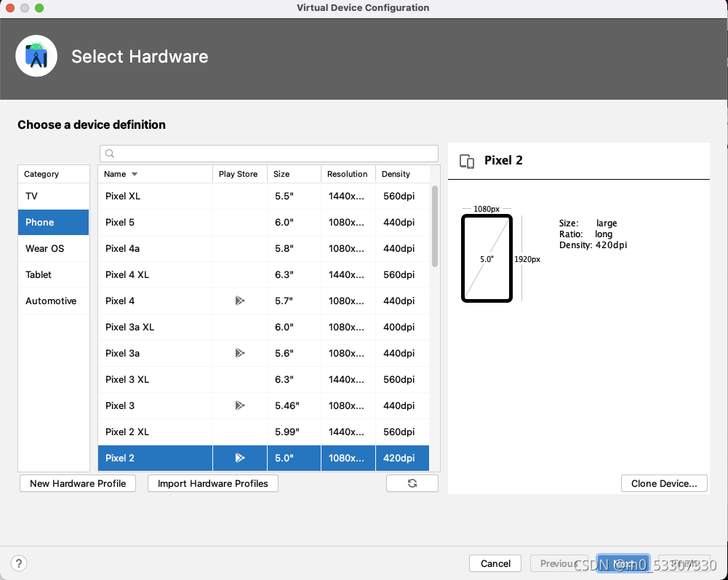Image resolution: width=728 pixels, height=580 pixels.
Task: Select the Wear OS category
Action: pos(53,249)
